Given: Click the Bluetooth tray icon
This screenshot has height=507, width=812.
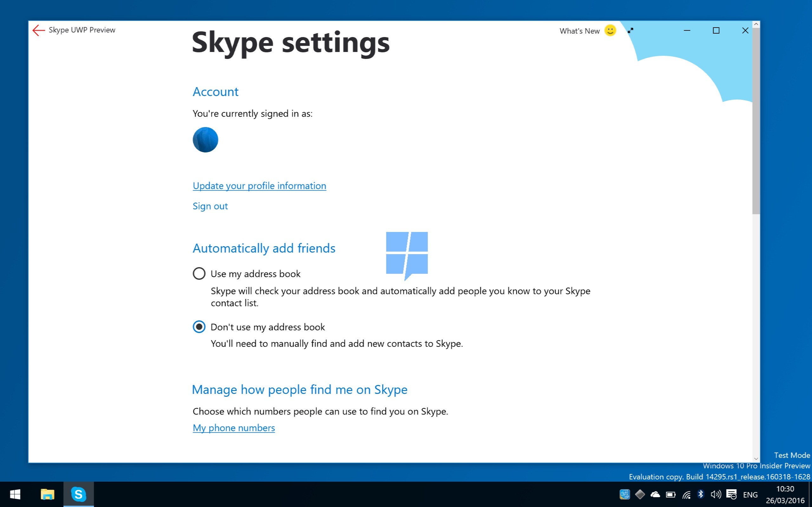Looking at the screenshot, I should click(x=701, y=494).
